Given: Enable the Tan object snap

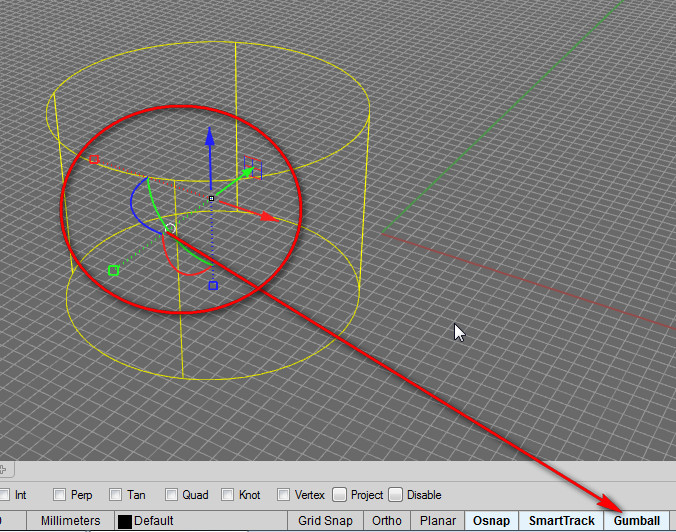Looking at the screenshot, I should coord(116,494).
